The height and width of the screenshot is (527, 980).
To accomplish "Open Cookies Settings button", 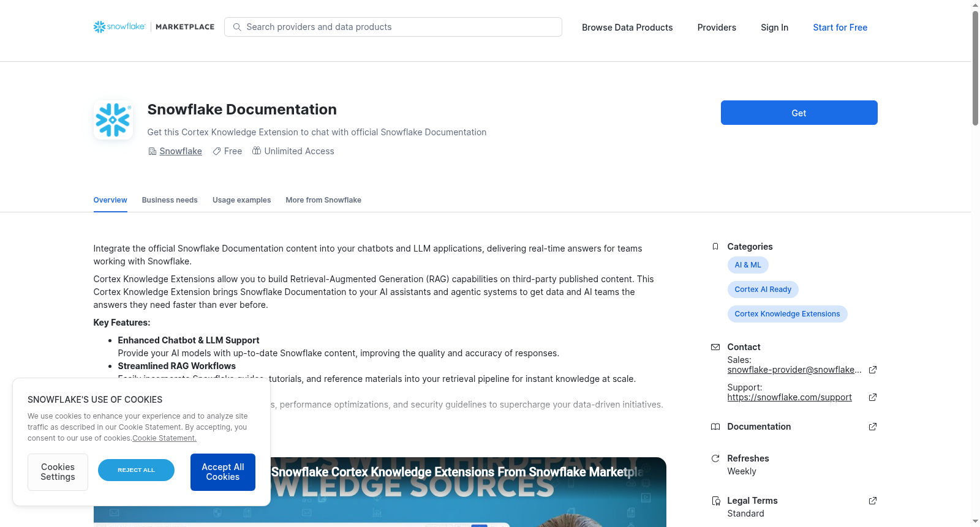I will pos(58,472).
